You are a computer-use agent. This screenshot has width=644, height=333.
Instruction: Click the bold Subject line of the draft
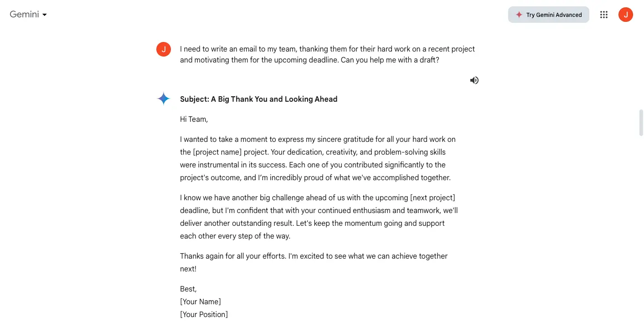point(258,99)
